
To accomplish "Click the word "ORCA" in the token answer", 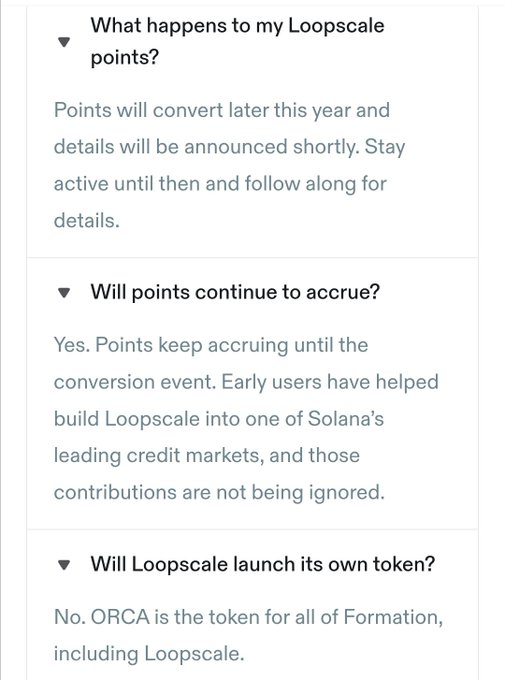I will click(x=120, y=617).
